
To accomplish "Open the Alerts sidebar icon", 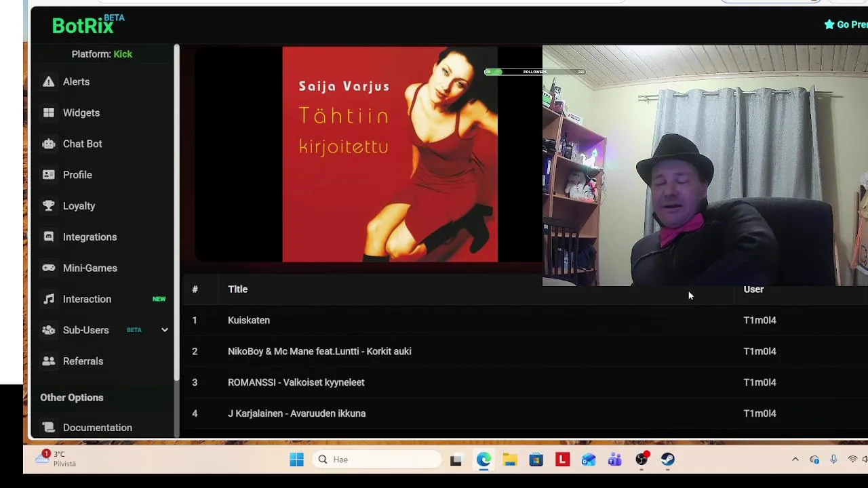I will [48, 81].
